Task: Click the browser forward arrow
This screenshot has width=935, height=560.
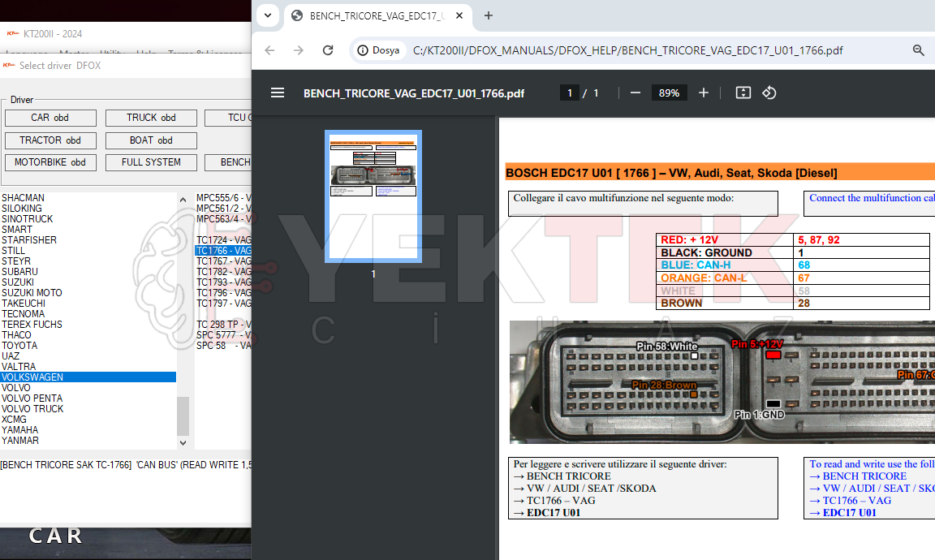Action: click(299, 50)
